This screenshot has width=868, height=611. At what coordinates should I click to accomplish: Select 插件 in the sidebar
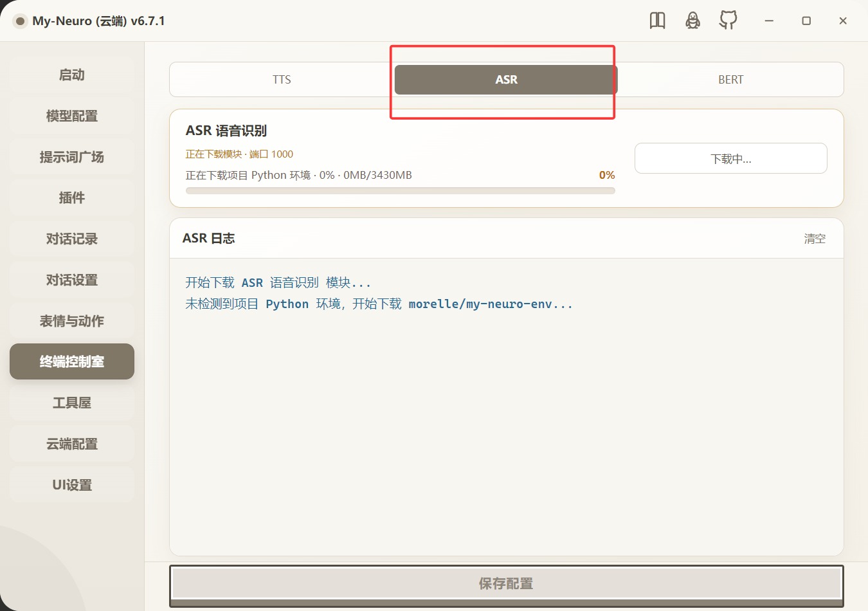(72, 197)
